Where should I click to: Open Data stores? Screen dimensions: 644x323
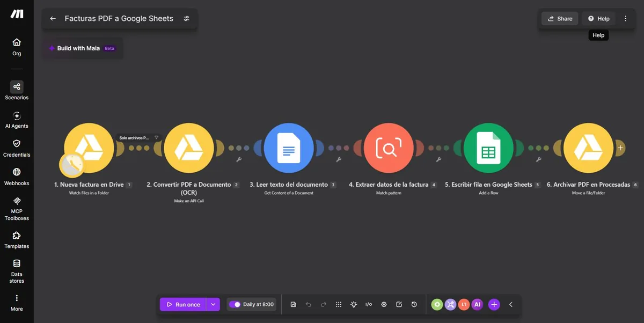[x=17, y=271]
